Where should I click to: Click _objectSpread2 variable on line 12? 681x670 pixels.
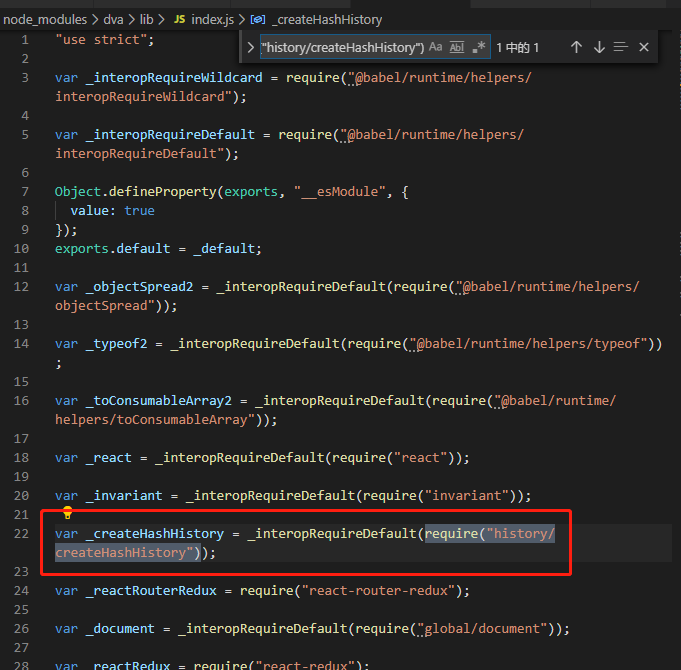pyautogui.click(x=139, y=287)
